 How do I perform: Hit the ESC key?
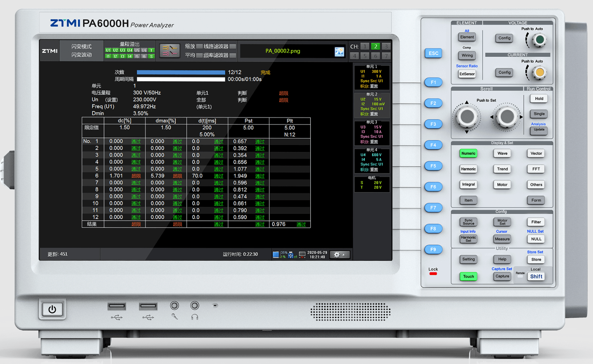point(433,53)
